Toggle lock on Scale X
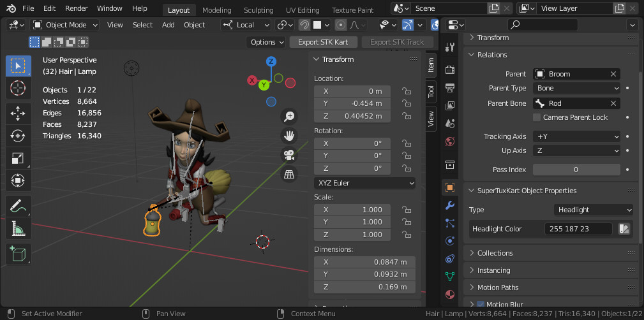 point(407,210)
